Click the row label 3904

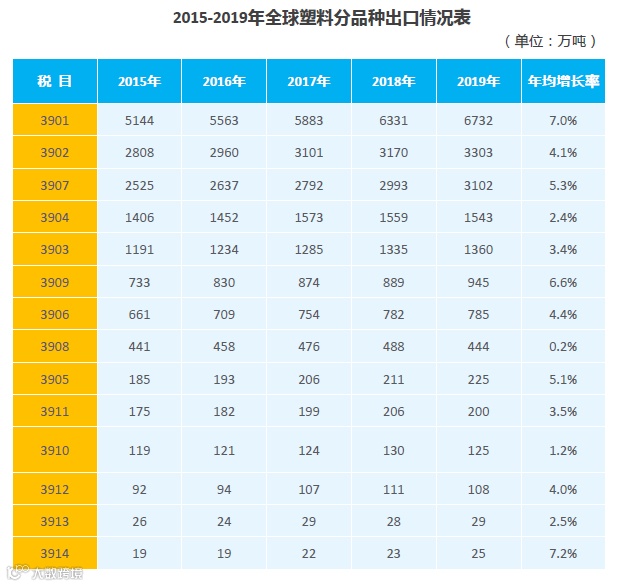tap(55, 217)
